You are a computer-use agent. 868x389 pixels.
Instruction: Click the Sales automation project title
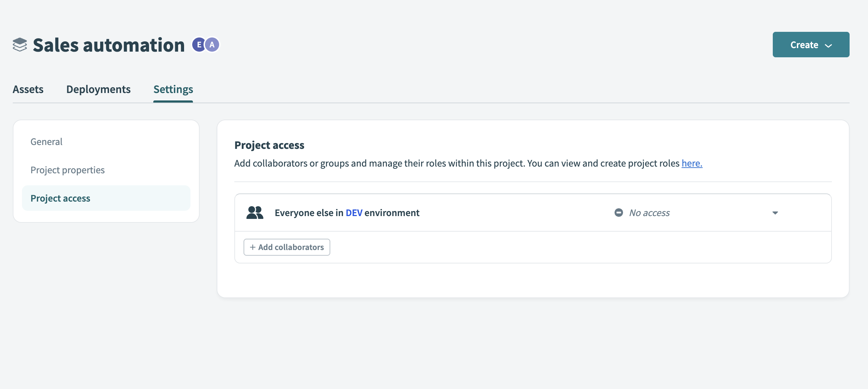pyautogui.click(x=109, y=45)
